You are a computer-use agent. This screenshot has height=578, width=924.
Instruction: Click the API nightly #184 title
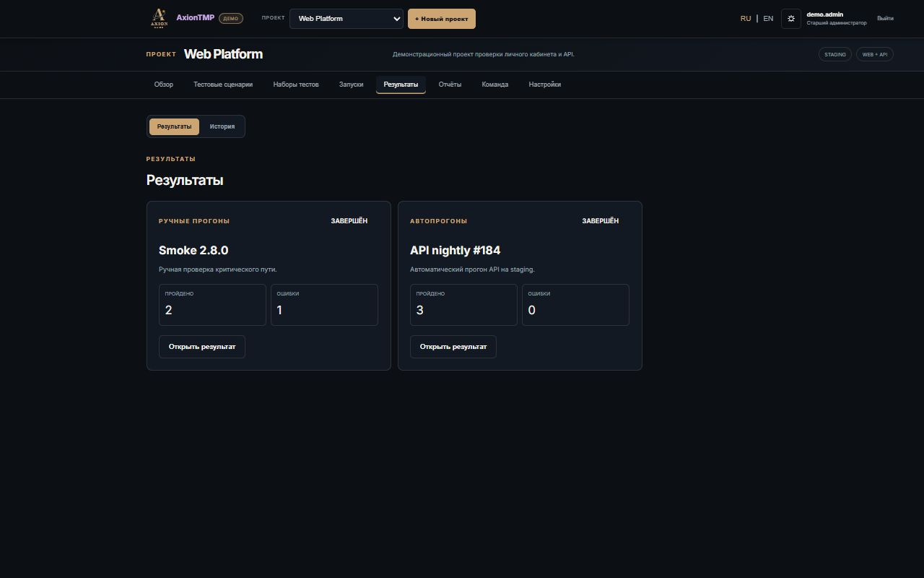[x=455, y=250]
